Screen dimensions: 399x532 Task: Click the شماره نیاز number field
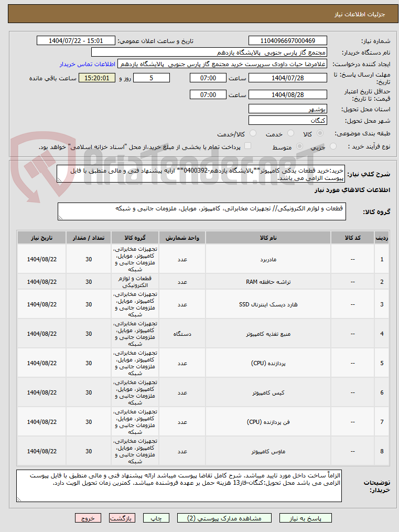[x=287, y=41]
